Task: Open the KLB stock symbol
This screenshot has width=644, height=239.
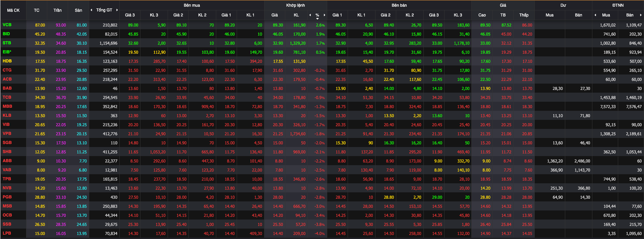Action: pyautogui.click(x=7, y=115)
